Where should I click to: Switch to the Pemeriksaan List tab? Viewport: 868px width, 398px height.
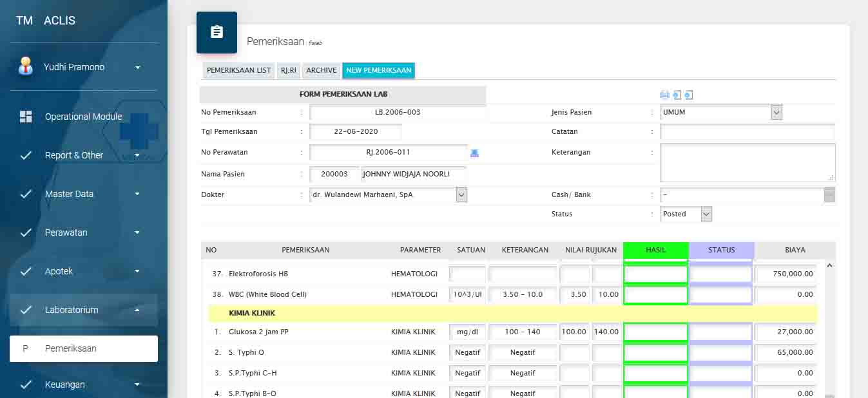[238, 71]
